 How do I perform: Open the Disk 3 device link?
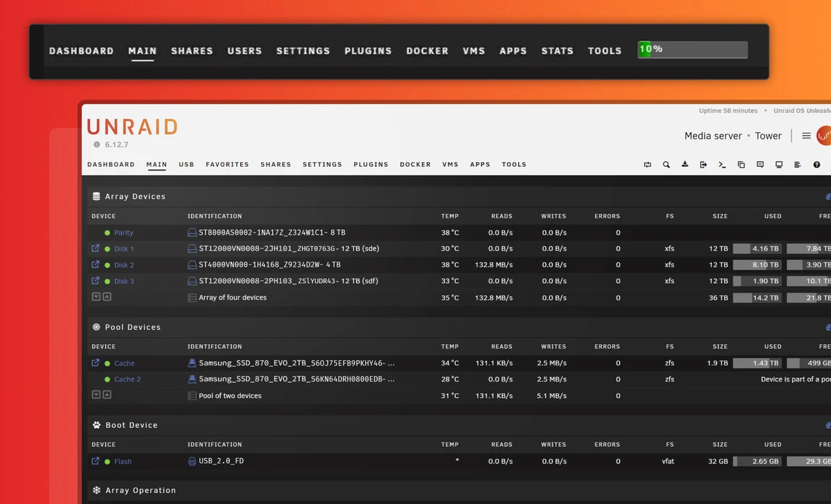[x=124, y=282]
